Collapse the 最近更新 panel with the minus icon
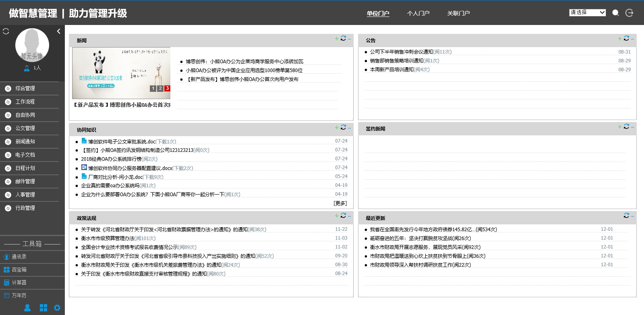644x315 pixels. pyautogui.click(x=633, y=216)
